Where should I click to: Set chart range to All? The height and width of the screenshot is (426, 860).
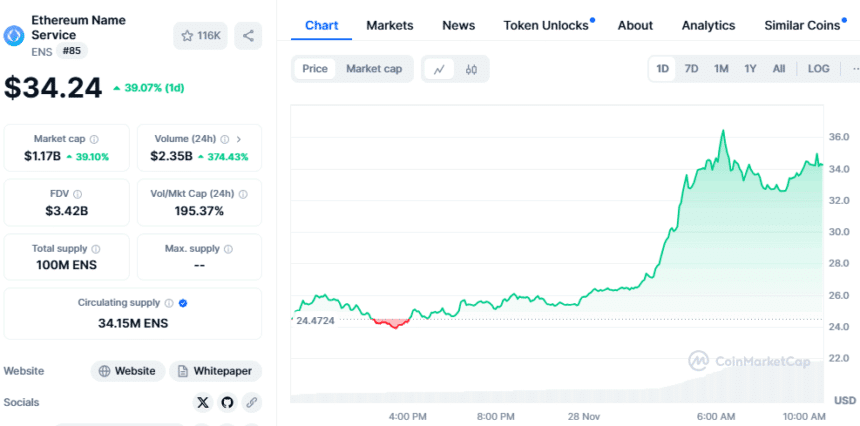(x=779, y=69)
